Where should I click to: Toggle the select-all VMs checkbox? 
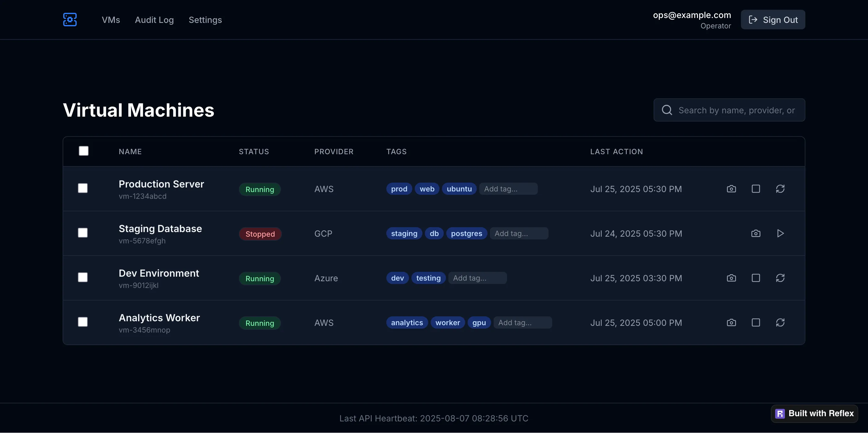pyautogui.click(x=84, y=151)
